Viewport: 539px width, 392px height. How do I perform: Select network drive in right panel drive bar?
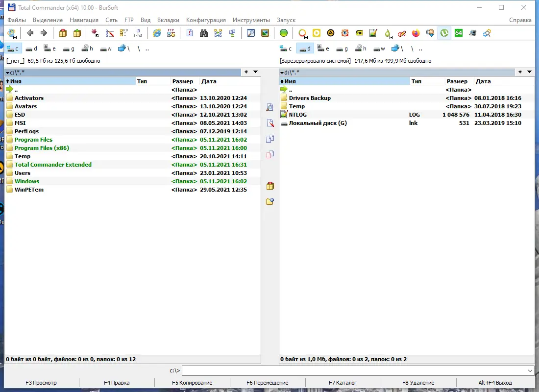[x=397, y=49]
